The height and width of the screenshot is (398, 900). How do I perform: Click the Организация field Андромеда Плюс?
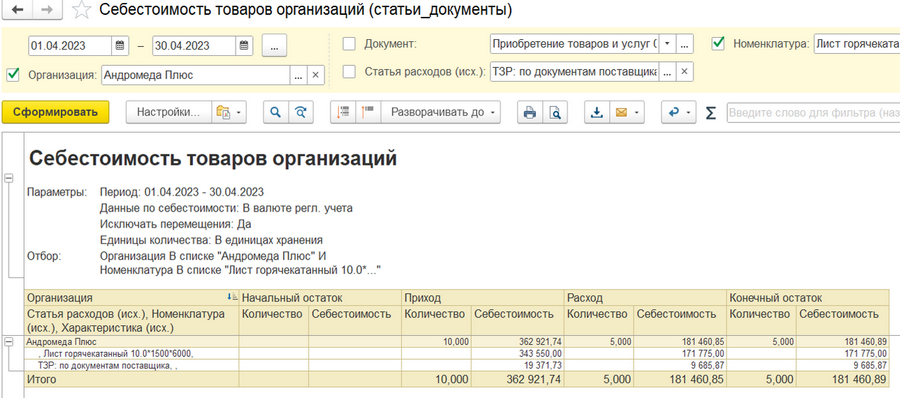[x=196, y=75]
